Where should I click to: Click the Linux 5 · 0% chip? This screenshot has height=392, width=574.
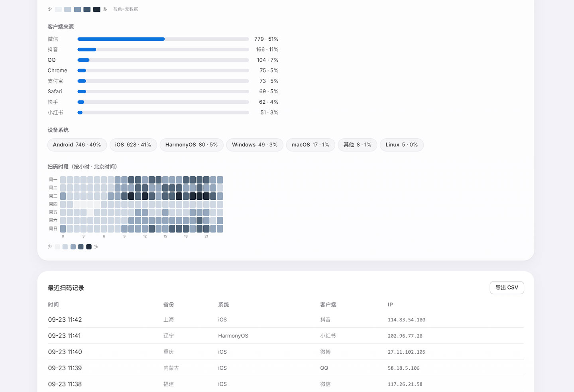click(x=401, y=145)
